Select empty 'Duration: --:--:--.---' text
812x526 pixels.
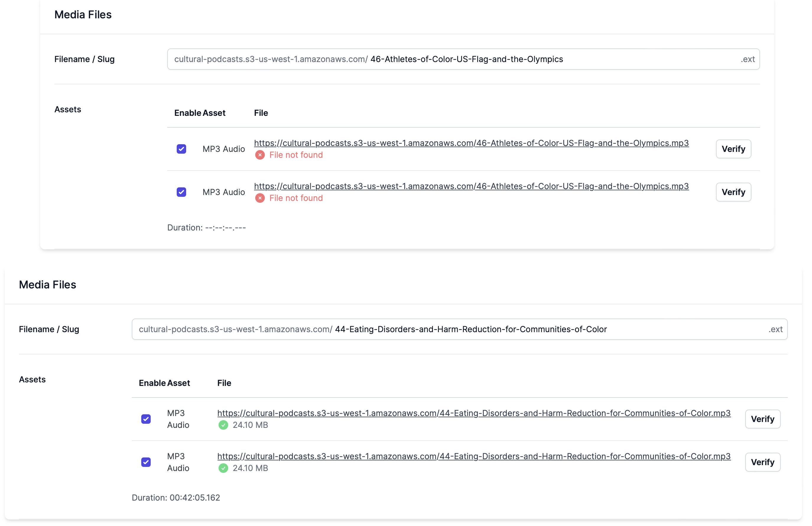coord(207,228)
